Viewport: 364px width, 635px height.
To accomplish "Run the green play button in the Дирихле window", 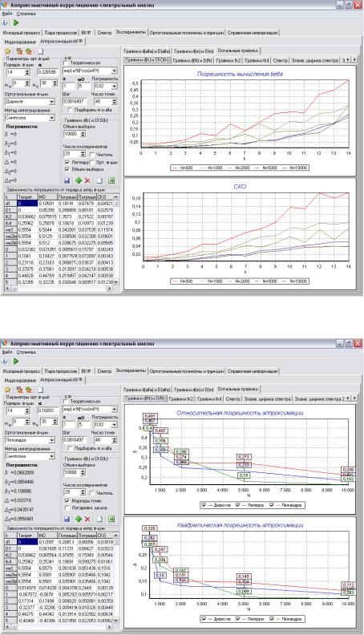I will (x=16, y=22).
